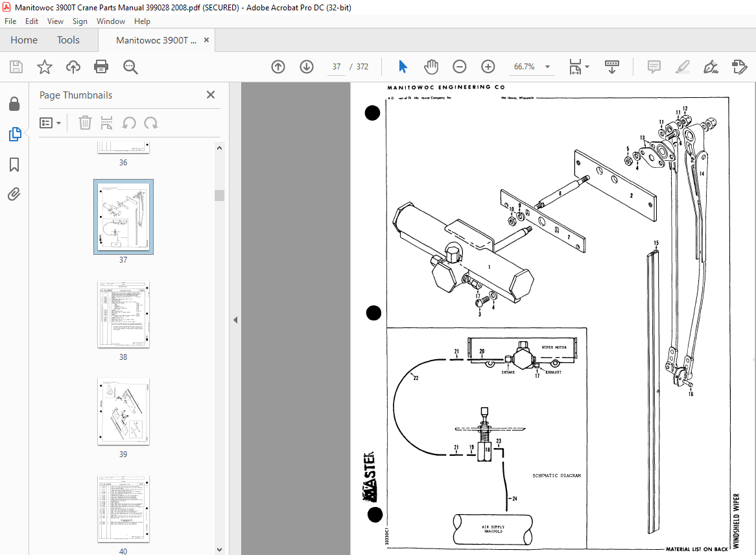Open the thumbnail options dropdown menu
Image resolution: width=756 pixels, height=555 pixels.
pyautogui.click(x=50, y=123)
